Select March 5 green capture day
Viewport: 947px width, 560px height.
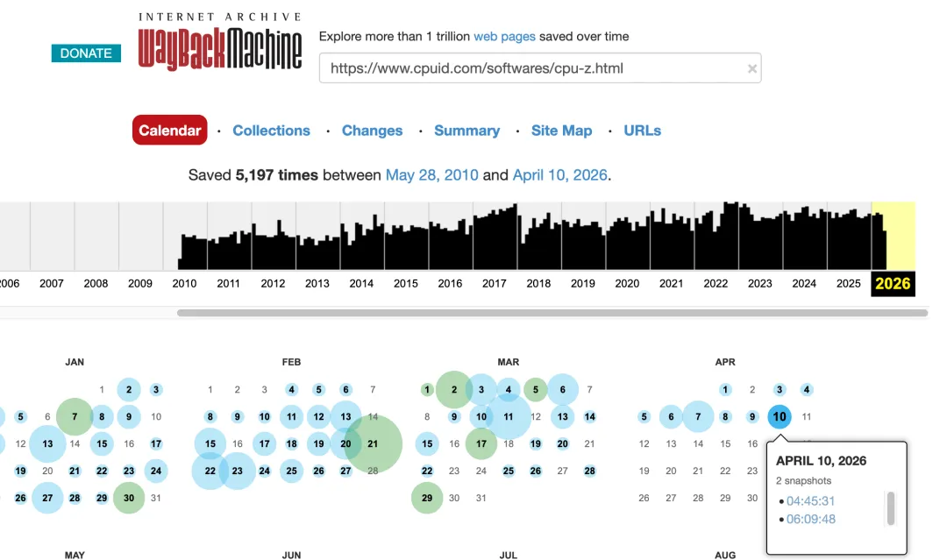(535, 389)
